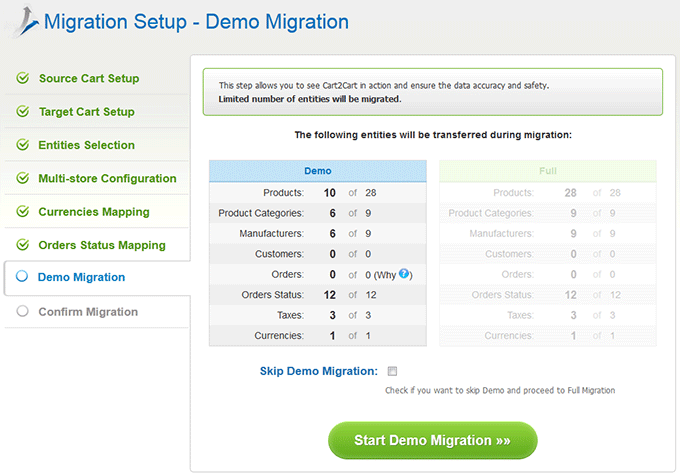Click the Source Cart Setup checkmark icon
Viewport: 680px width, 475px height.
point(23,78)
